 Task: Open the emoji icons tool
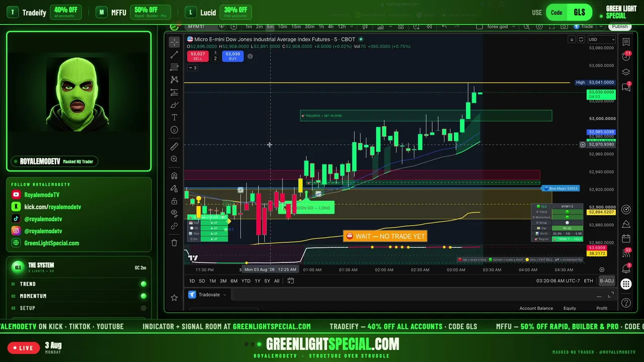175,130
